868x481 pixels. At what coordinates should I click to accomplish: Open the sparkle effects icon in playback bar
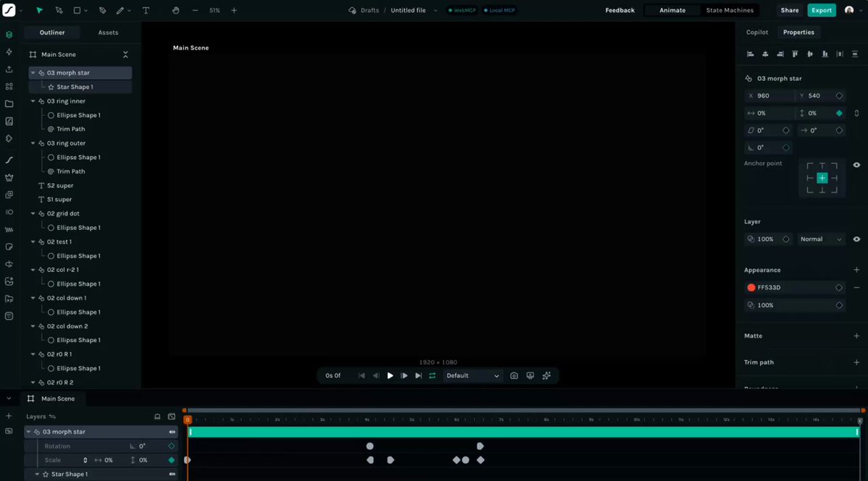pos(547,375)
